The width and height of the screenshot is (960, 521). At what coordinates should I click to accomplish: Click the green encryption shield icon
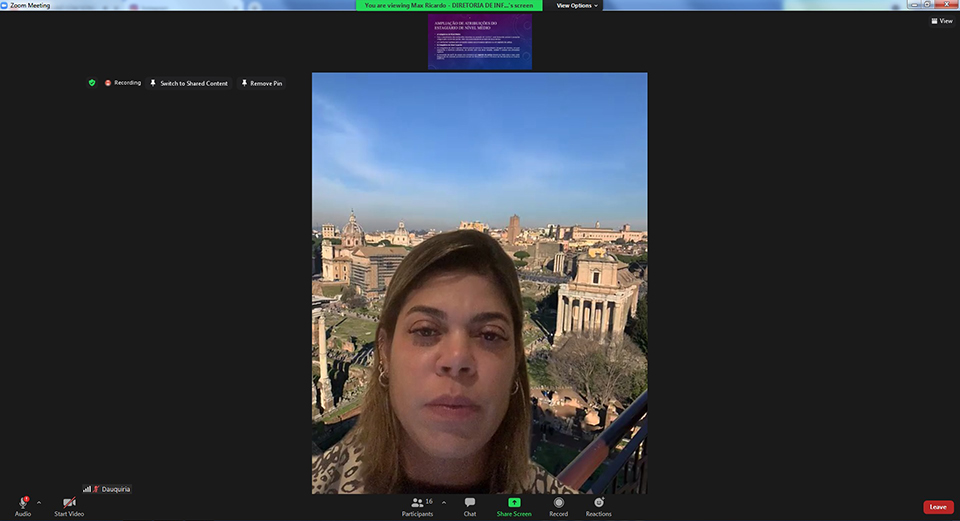[92, 83]
